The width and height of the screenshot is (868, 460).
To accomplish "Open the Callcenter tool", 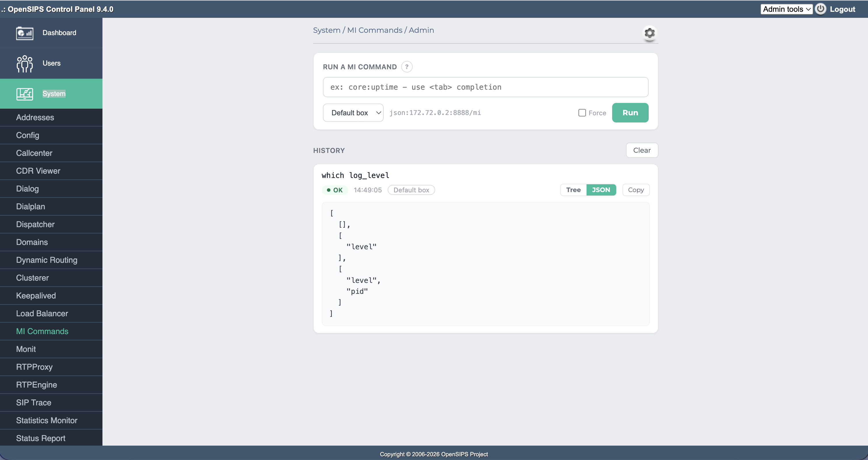I will [x=51, y=153].
